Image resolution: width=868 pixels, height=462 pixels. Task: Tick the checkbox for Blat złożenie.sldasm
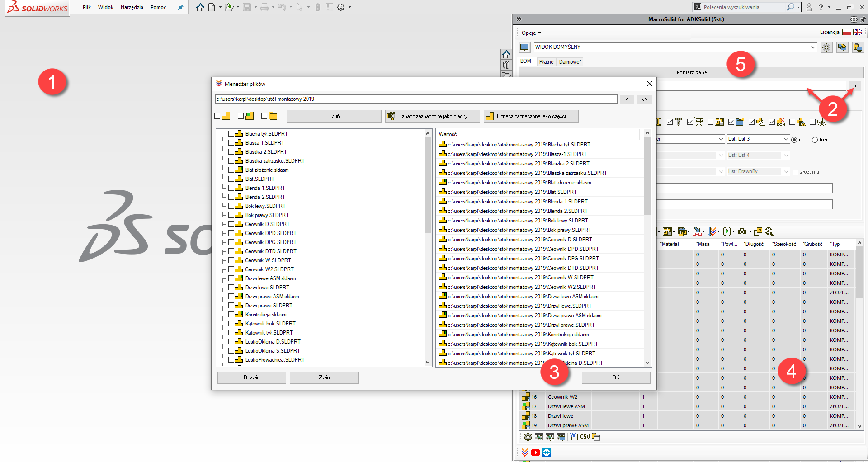[231, 170]
